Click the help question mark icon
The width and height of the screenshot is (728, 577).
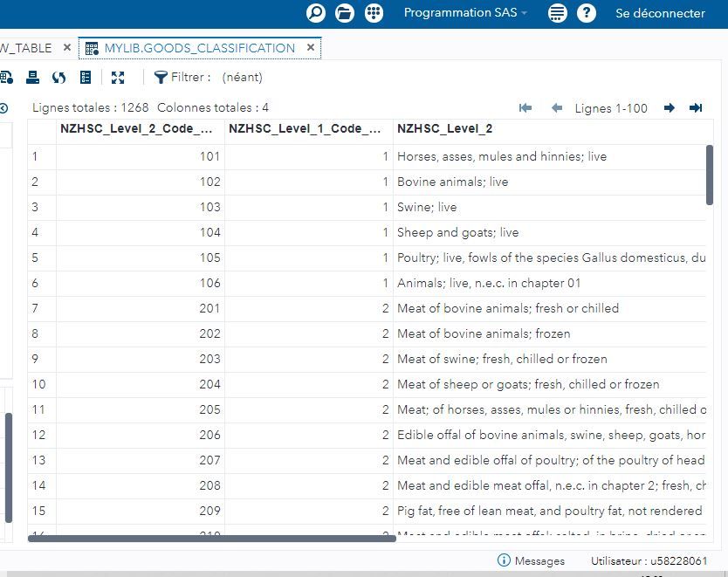pos(586,13)
